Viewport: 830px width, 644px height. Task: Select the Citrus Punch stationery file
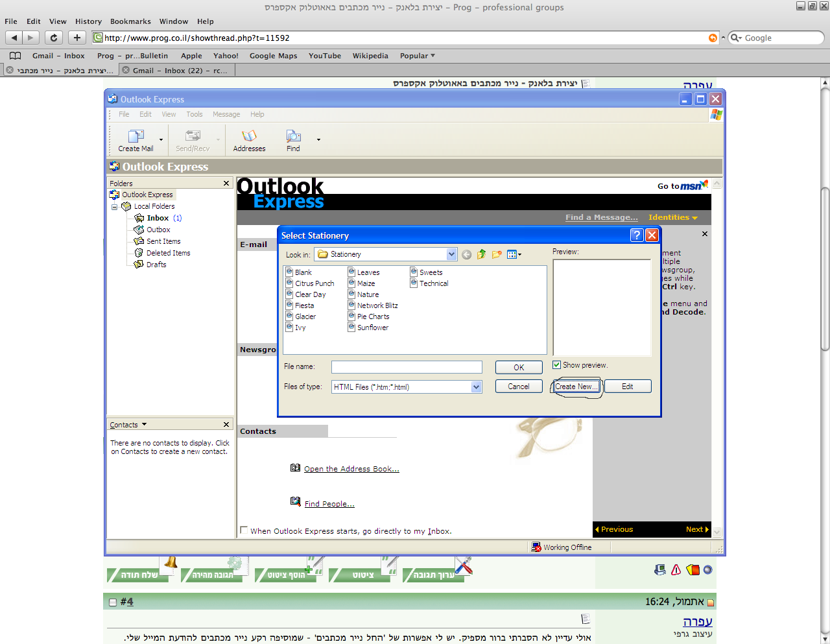(310, 283)
